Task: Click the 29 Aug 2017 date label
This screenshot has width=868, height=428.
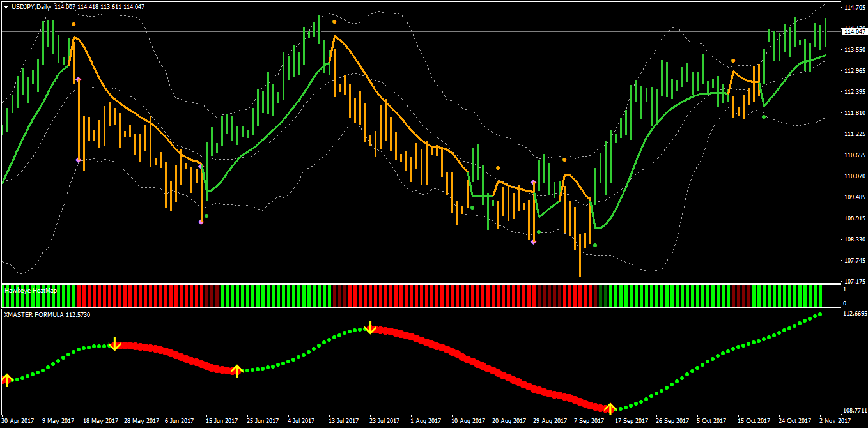Action: (550, 421)
